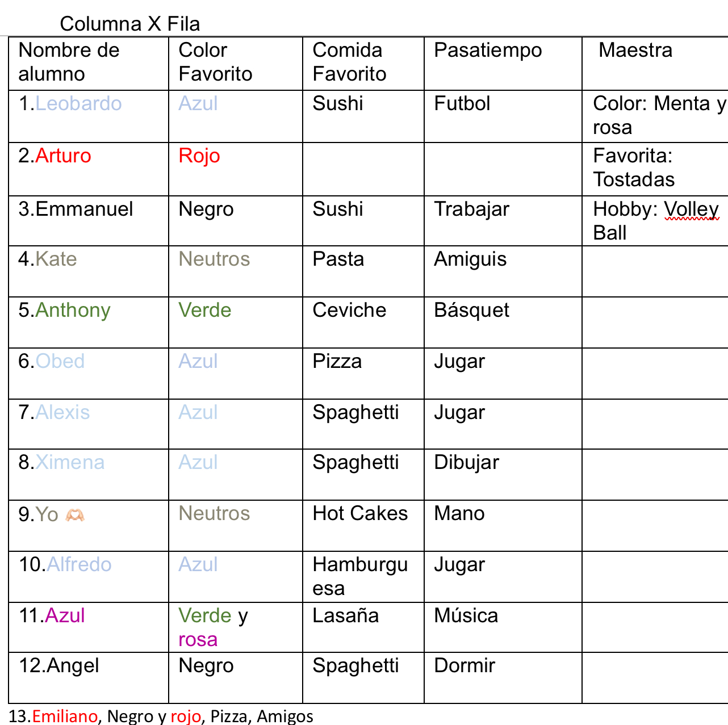The width and height of the screenshot is (728, 725).
Task: Click the empty food cell in Arturo's row
Action: tap(363, 169)
